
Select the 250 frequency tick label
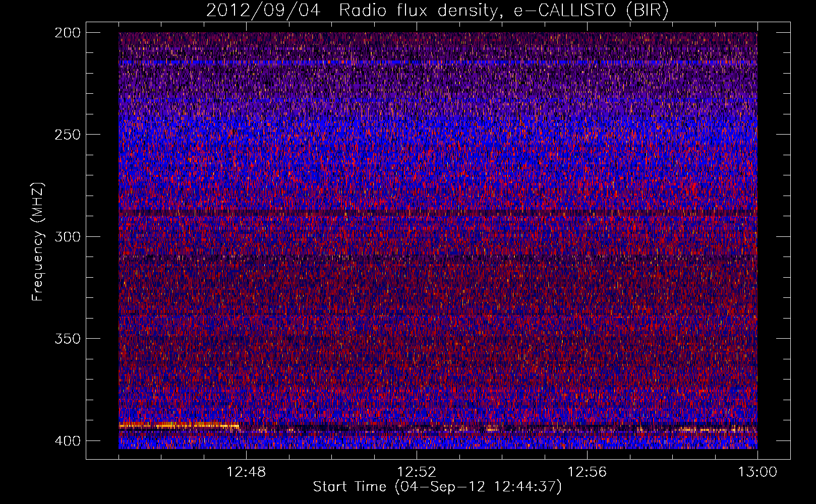click(67, 135)
